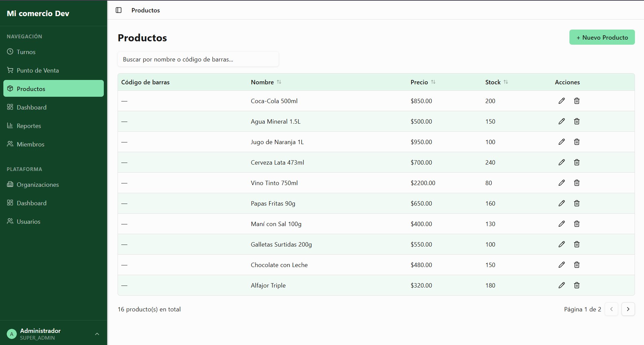This screenshot has width=644, height=345.
Task: Delete Maní con Sal 100g product
Action: coord(577,224)
